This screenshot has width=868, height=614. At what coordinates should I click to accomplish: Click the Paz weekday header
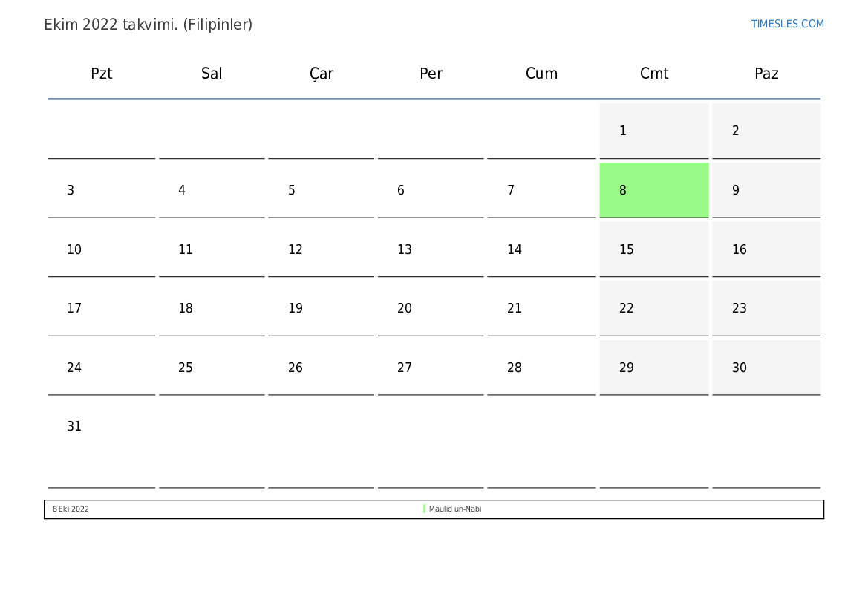tap(766, 74)
